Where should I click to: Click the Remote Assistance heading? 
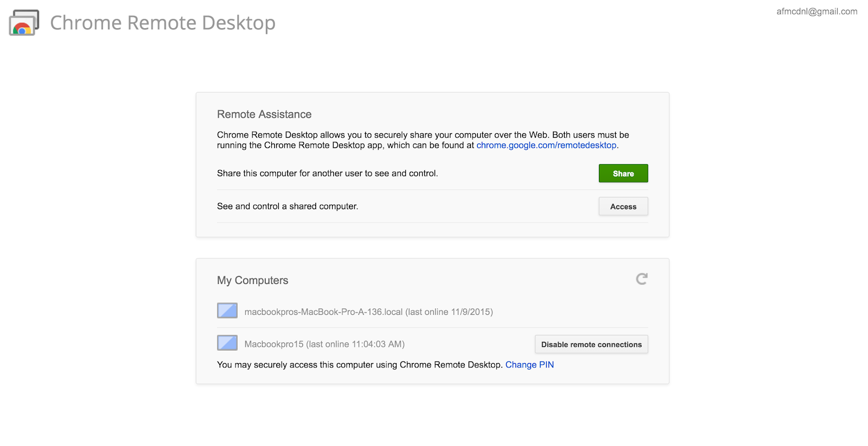(264, 114)
